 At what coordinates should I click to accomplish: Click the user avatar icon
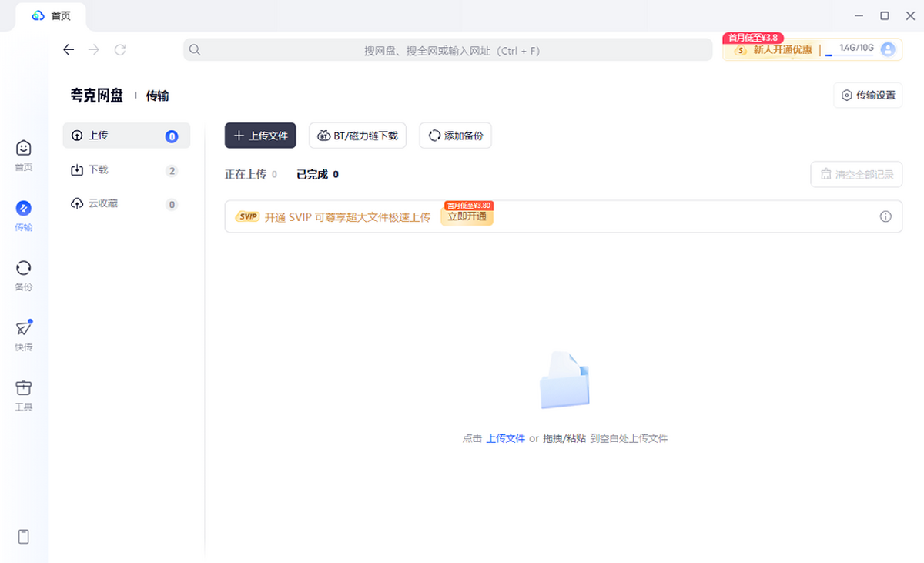(888, 49)
